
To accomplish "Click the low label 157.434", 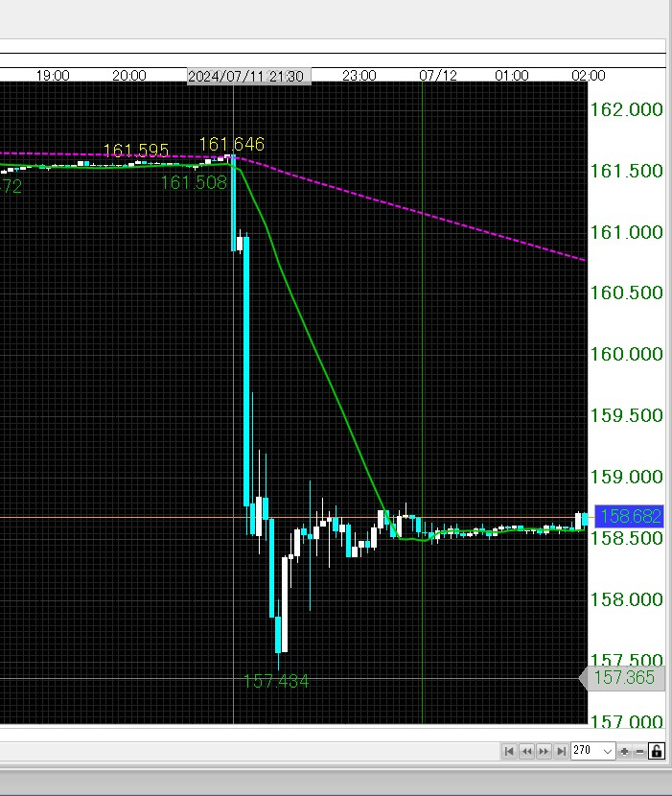I will click(x=276, y=681).
